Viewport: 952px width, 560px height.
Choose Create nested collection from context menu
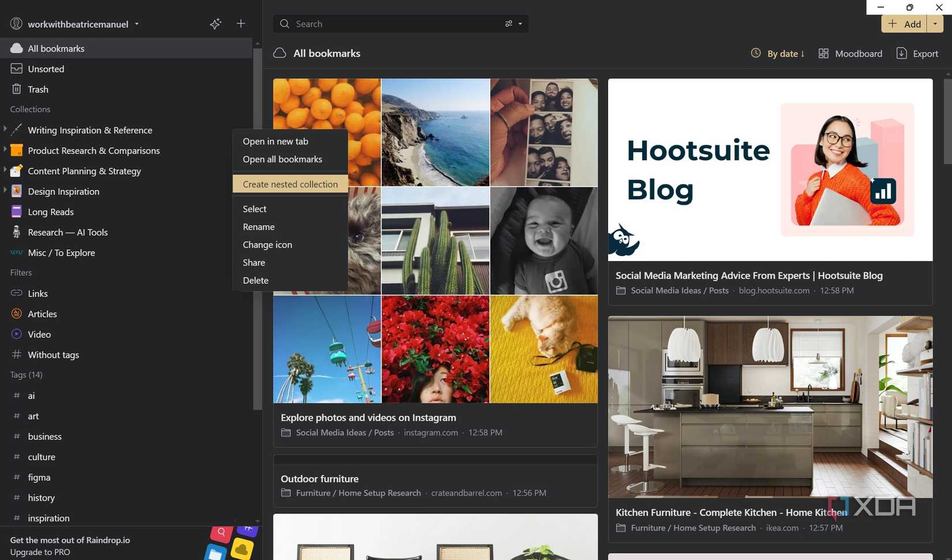pyautogui.click(x=290, y=184)
